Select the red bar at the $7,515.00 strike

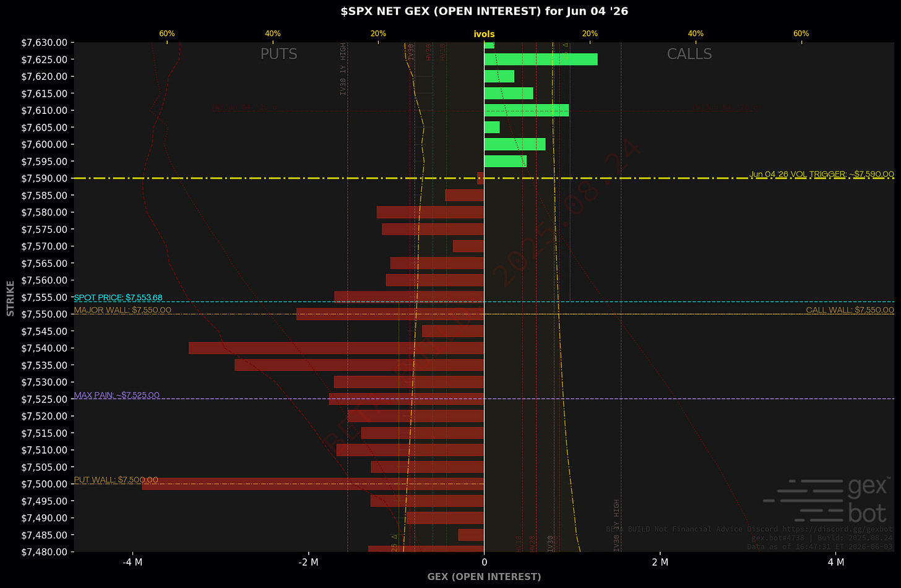point(423,433)
